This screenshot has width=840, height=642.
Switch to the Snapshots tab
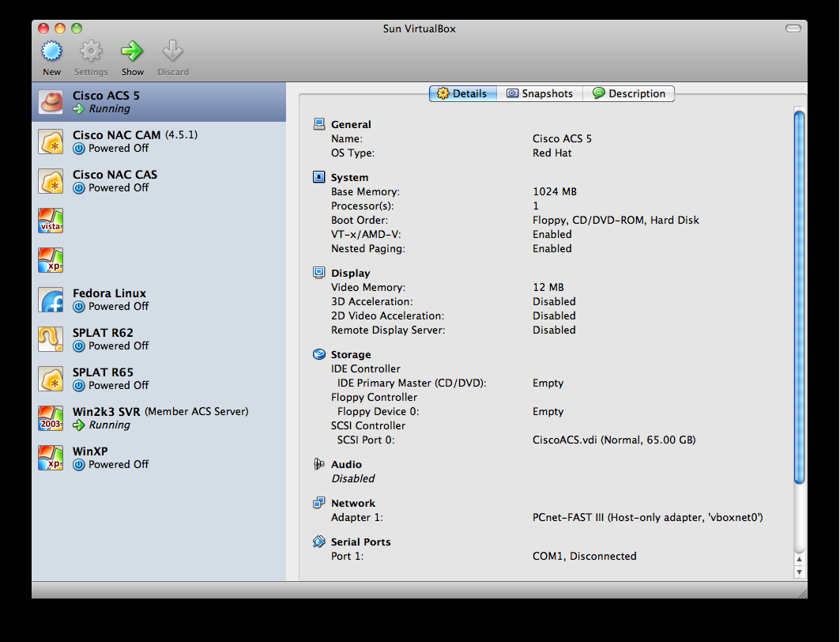click(x=540, y=93)
